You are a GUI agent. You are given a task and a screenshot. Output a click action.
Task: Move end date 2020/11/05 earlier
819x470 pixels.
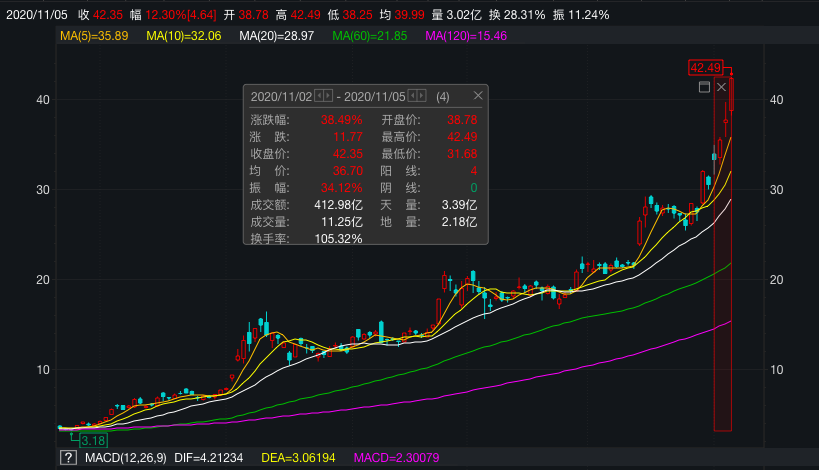click(x=411, y=96)
